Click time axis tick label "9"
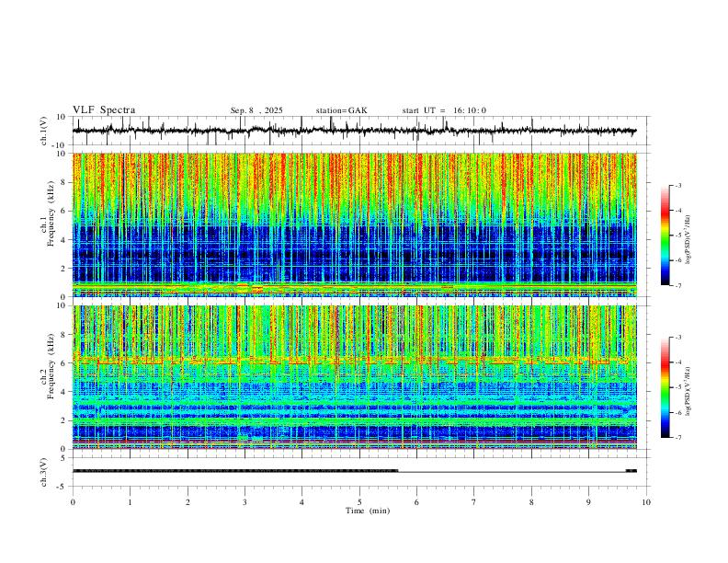 [x=588, y=502]
